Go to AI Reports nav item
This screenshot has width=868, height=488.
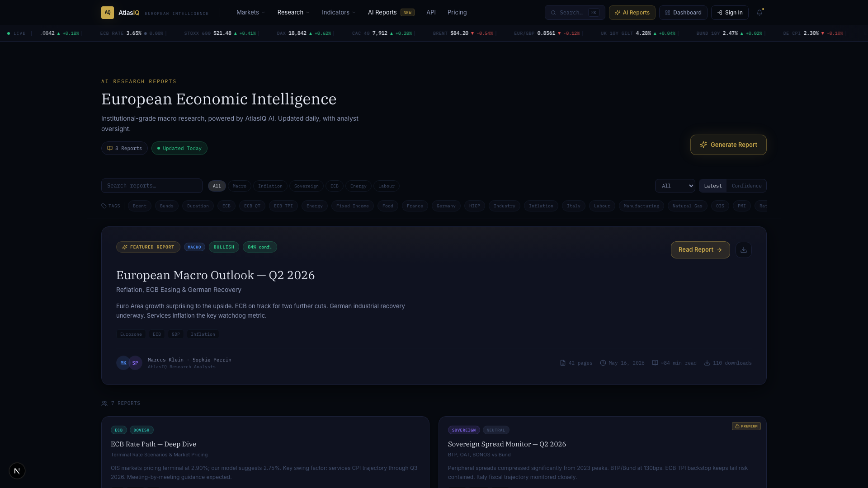click(391, 13)
